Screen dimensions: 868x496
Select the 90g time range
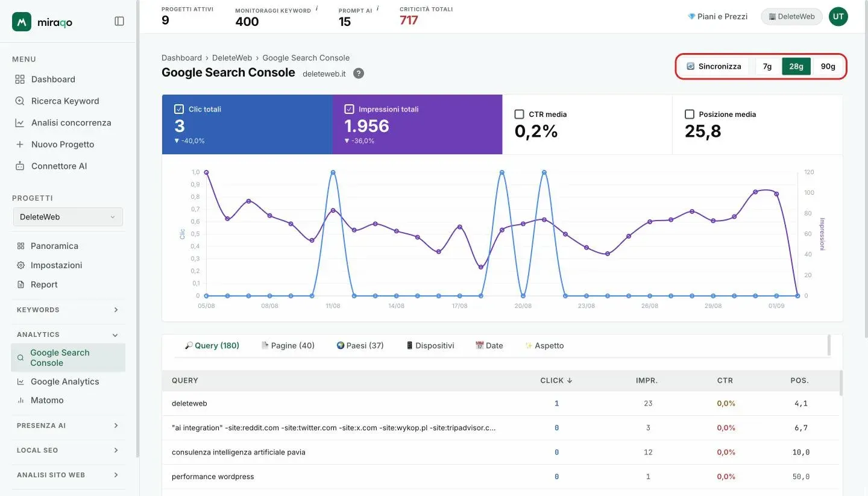pos(828,66)
